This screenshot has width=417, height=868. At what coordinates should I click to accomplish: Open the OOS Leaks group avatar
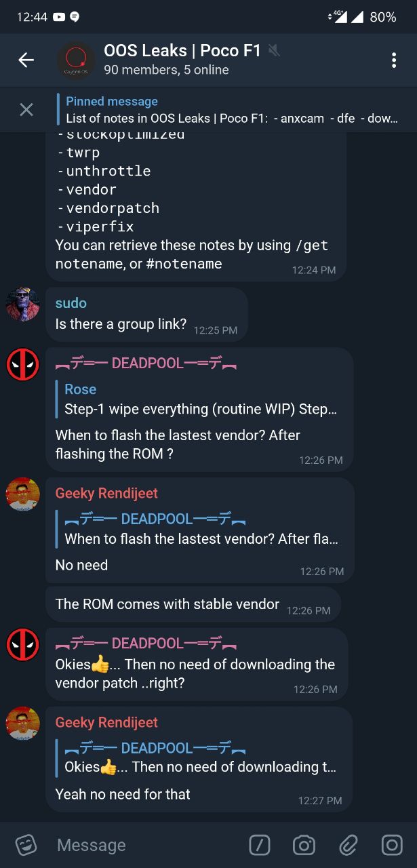(x=76, y=60)
